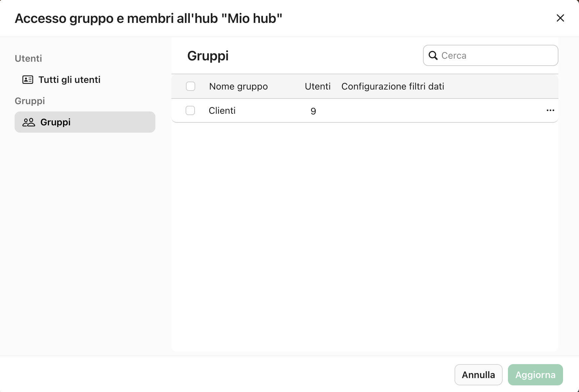The height and width of the screenshot is (392, 579).
Task: Click the Gruppi panel title
Action: 207,55
